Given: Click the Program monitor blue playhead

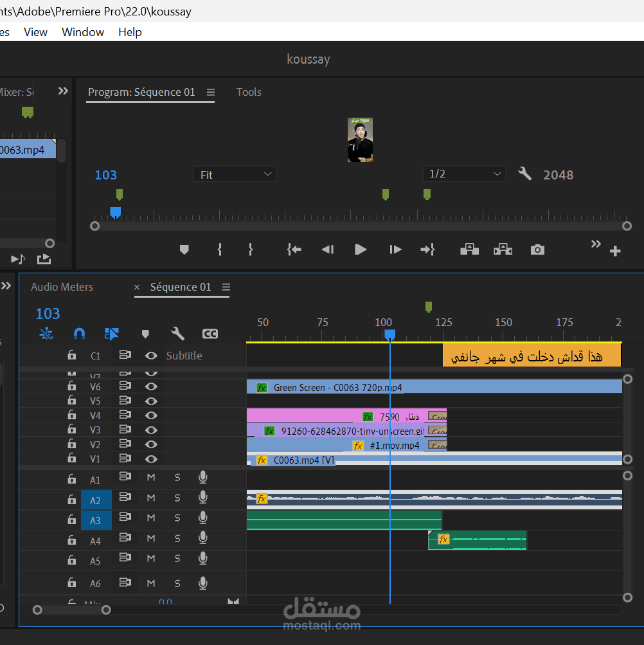Looking at the screenshot, I should [116, 212].
